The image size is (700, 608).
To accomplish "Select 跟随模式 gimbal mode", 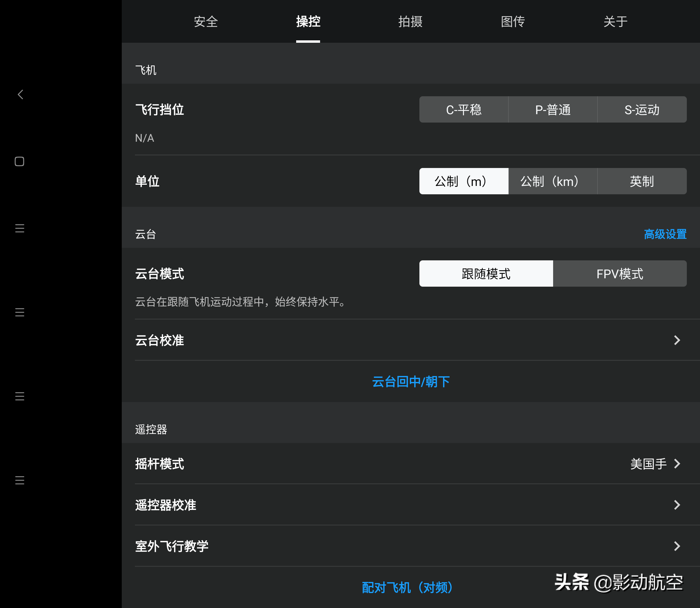I will click(x=486, y=274).
